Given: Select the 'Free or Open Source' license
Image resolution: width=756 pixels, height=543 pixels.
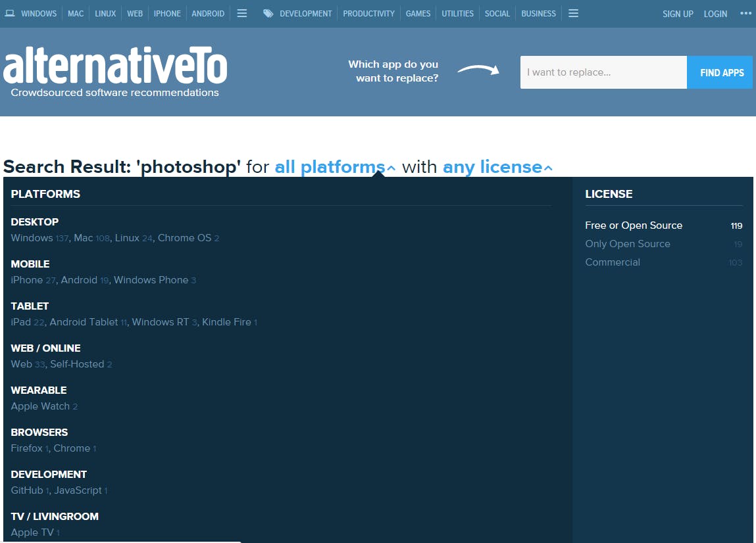Looking at the screenshot, I should click(663, 225).
